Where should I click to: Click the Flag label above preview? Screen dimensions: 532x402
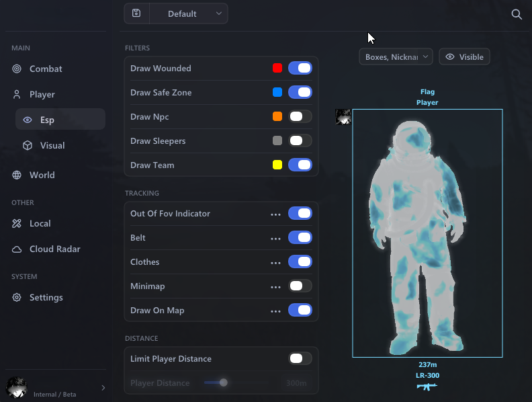coord(427,91)
